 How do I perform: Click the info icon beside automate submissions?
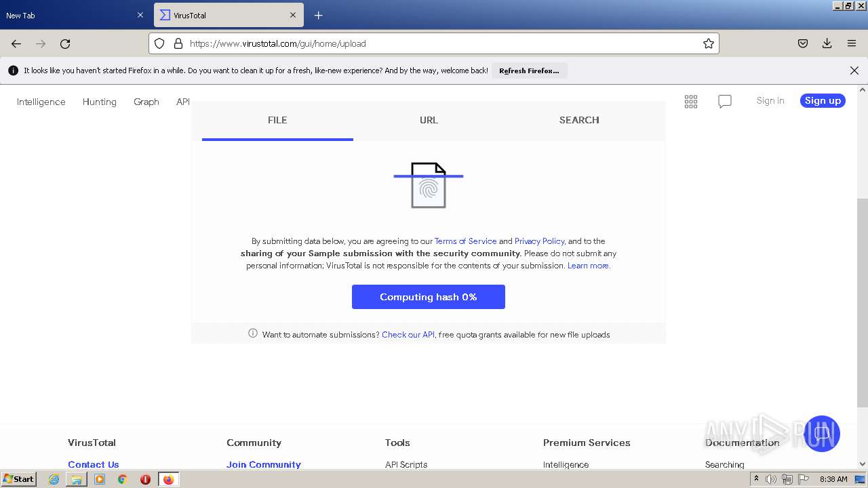pos(253,333)
